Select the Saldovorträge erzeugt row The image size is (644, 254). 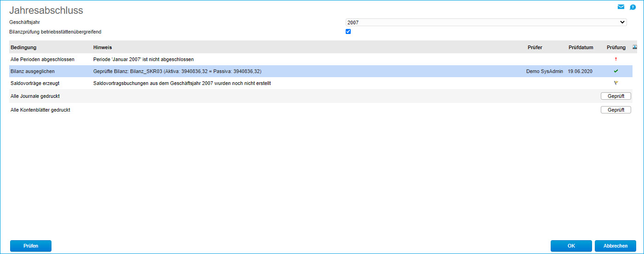35,83
